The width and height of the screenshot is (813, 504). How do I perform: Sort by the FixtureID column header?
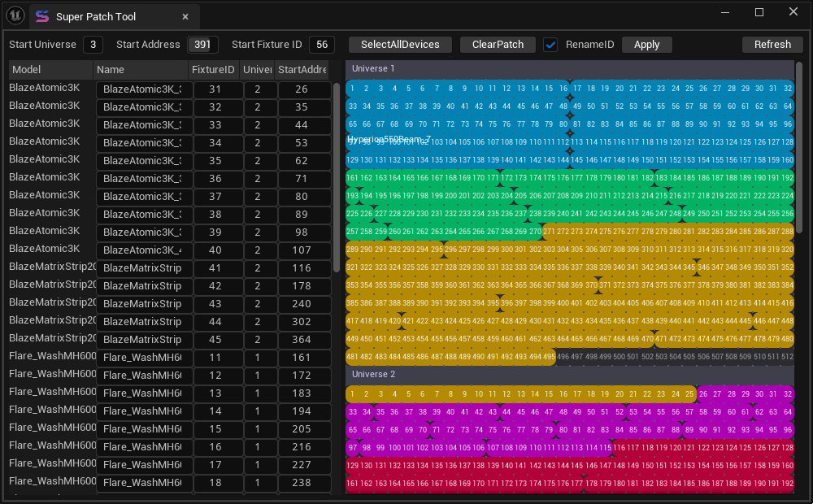click(x=213, y=69)
